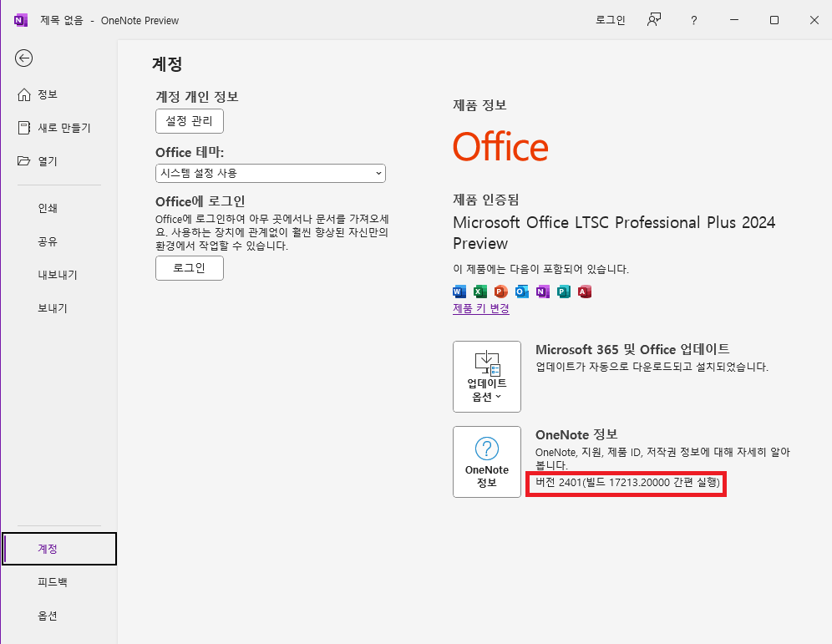Image resolution: width=832 pixels, height=644 pixels.
Task: Click the Microsoft Office LTSC Professional Plus text
Action: [614, 232]
